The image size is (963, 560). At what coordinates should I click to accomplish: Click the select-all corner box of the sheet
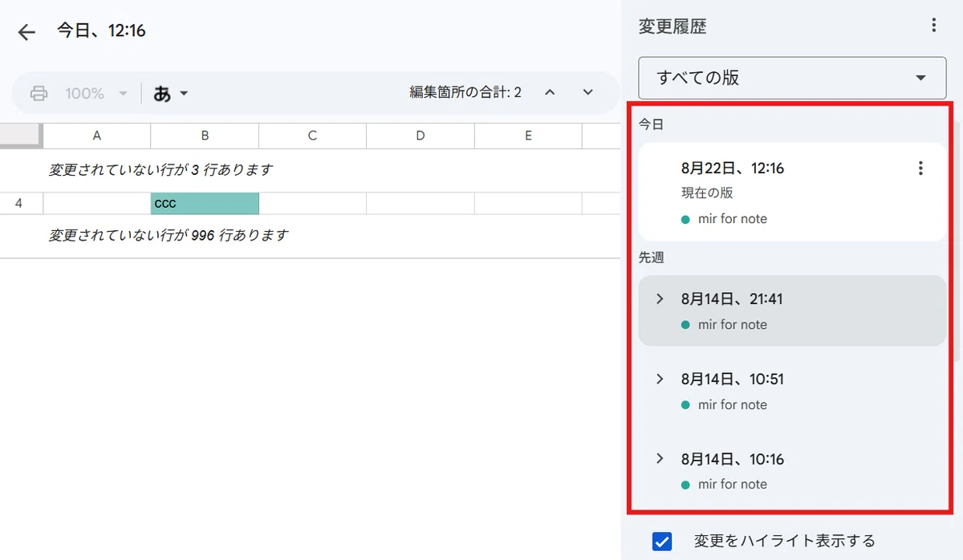pyautogui.click(x=20, y=136)
